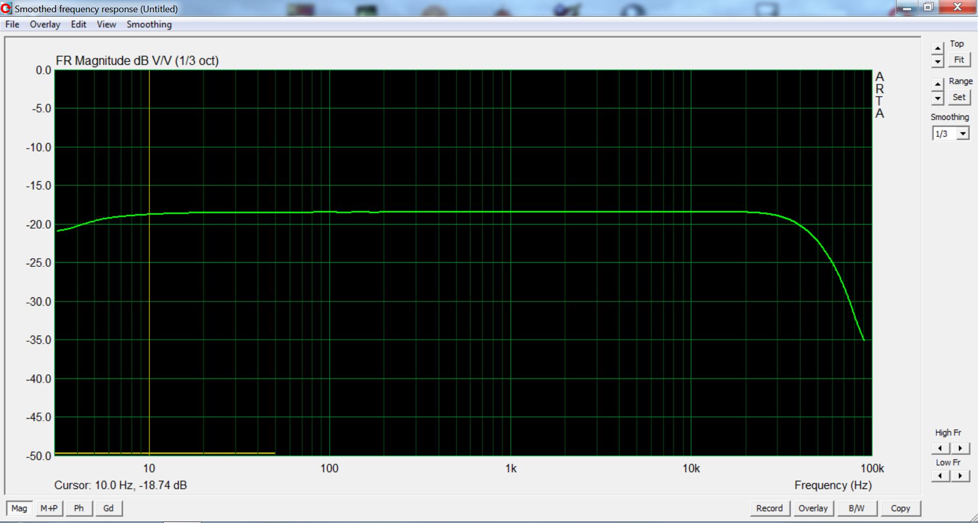Click the '0.0' y-axis label
Screen dimensions: 980x523
(44, 70)
